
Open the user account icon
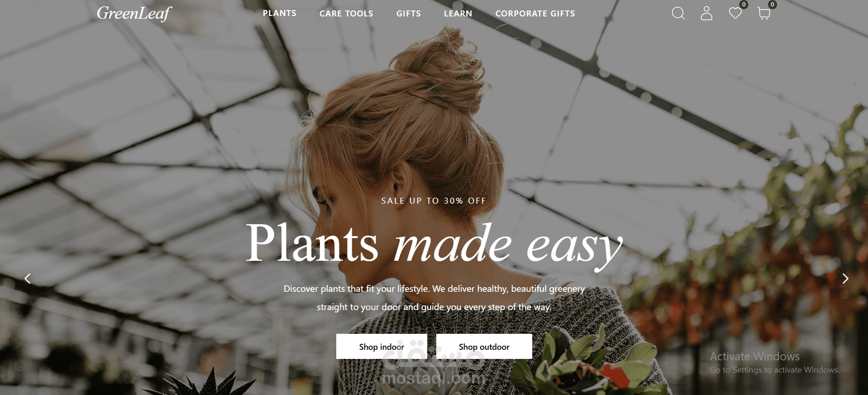707,13
